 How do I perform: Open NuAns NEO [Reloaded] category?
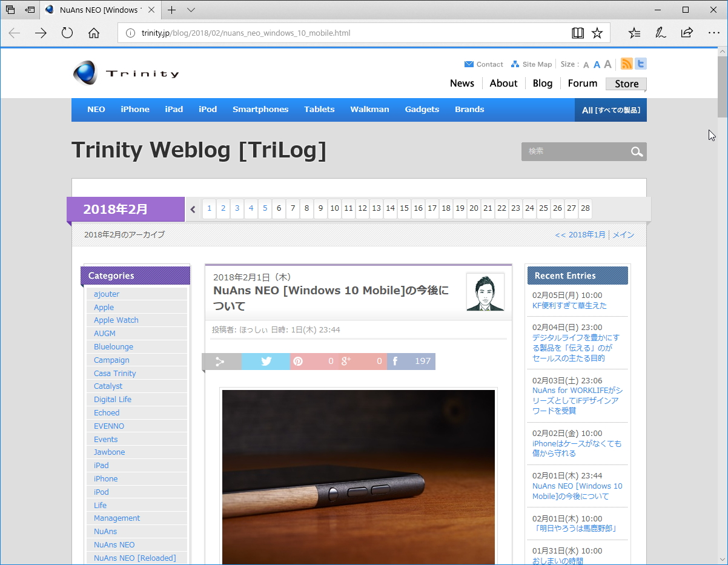point(135,558)
